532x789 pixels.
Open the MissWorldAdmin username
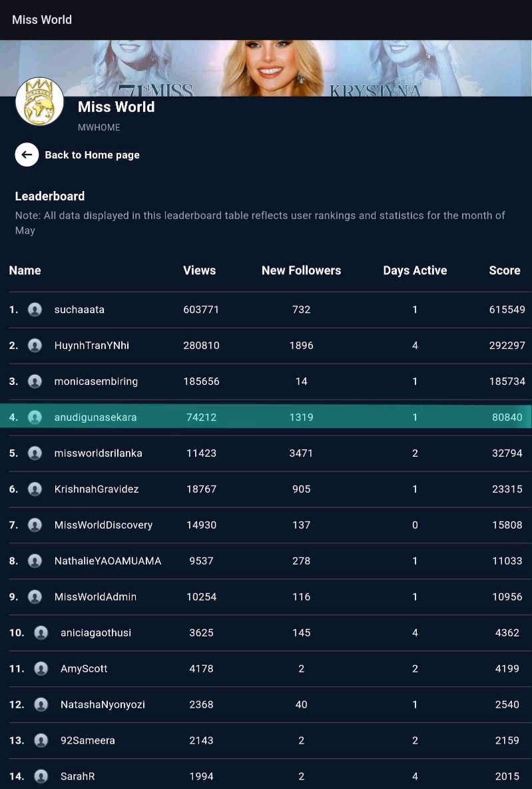(96, 597)
